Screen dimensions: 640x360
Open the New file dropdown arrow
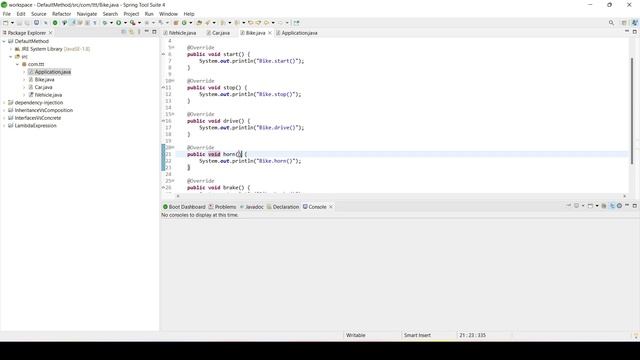[12, 23]
